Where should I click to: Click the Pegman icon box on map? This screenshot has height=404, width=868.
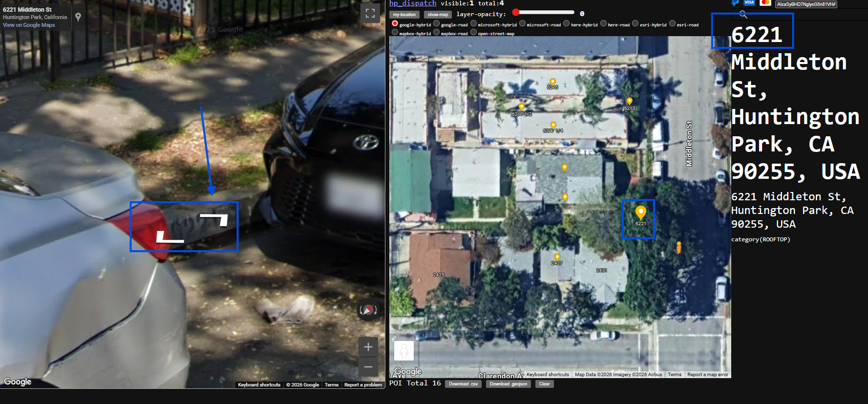coord(403,350)
